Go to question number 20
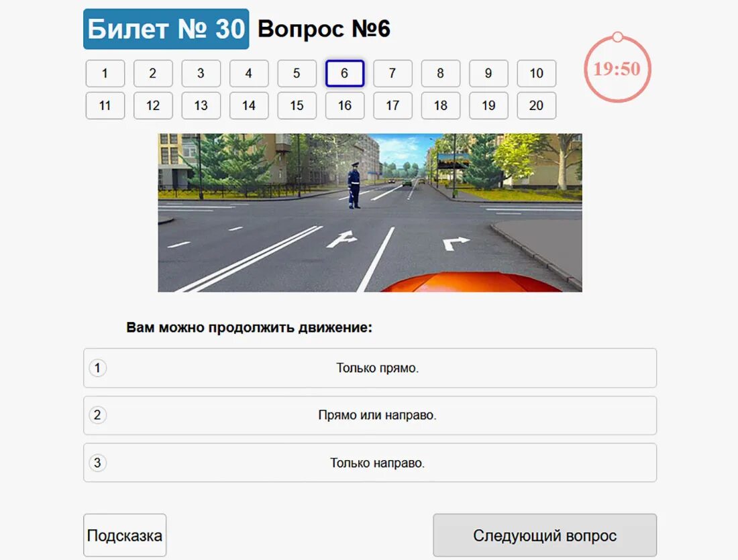 click(x=537, y=105)
